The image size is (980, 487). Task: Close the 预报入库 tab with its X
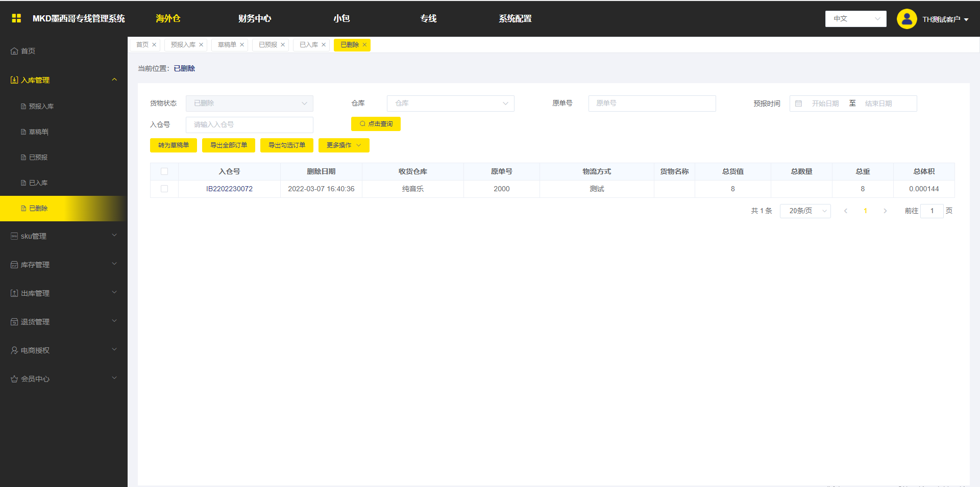tap(201, 45)
